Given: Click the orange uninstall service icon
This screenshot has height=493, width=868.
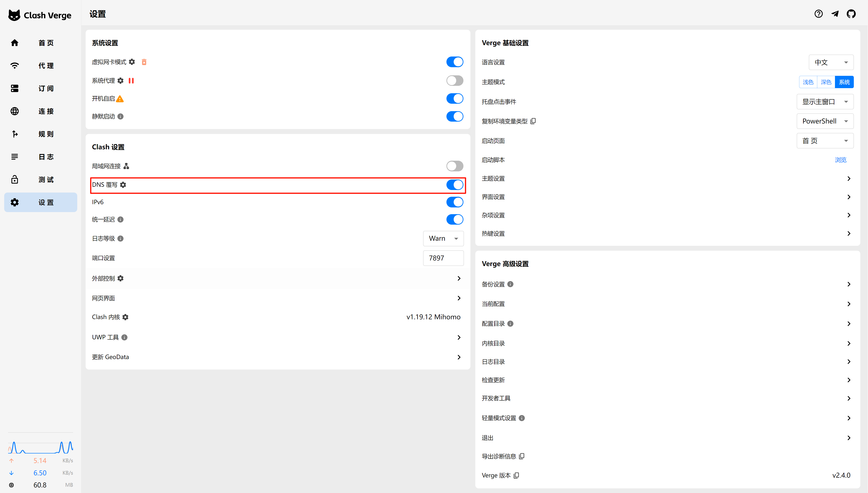Looking at the screenshot, I should click(144, 62).
